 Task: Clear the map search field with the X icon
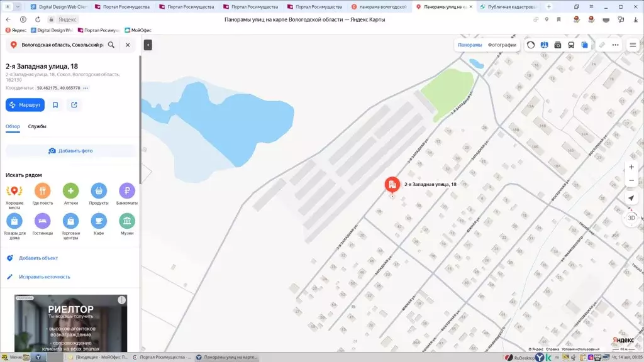tap(128, 45)
